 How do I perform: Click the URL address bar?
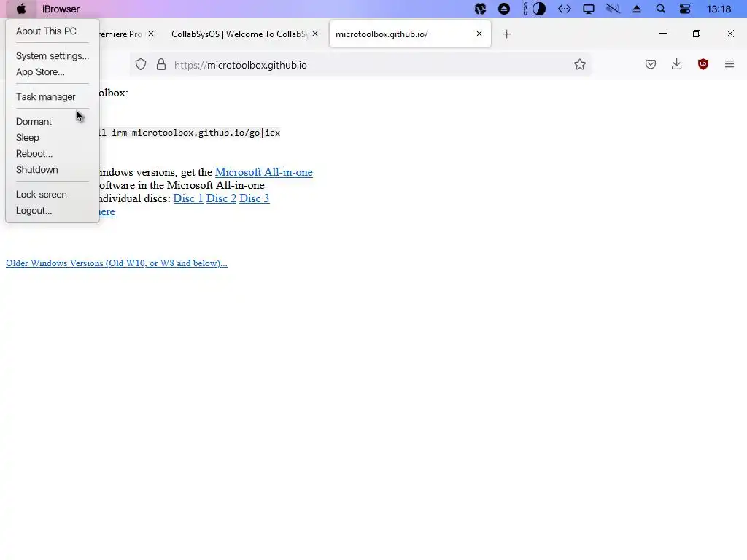360,65
